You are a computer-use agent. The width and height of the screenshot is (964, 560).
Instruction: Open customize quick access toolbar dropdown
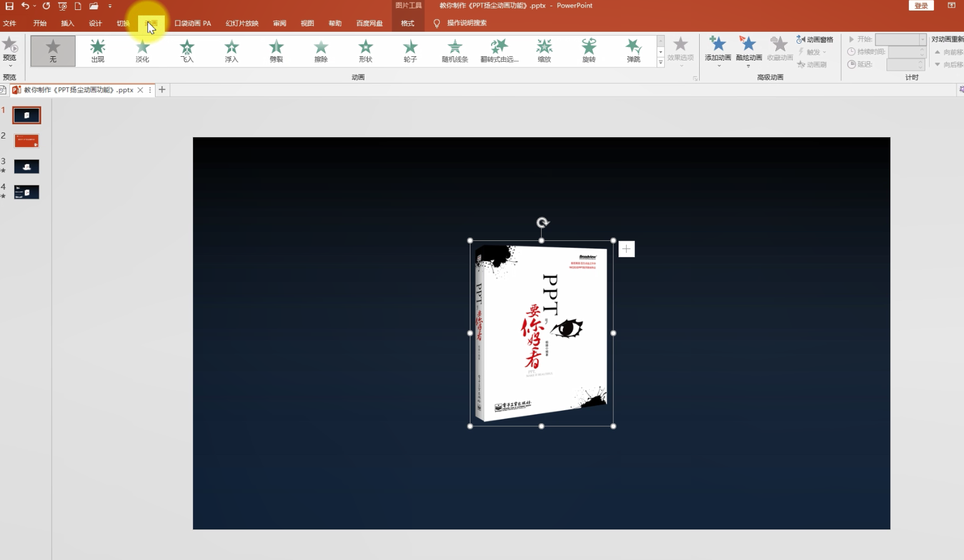point(110,6)
